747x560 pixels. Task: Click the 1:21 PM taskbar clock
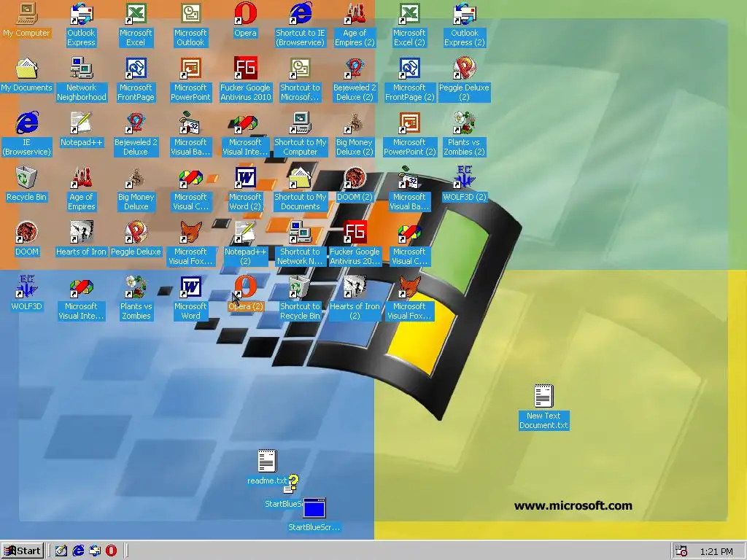tap(716, 552)
